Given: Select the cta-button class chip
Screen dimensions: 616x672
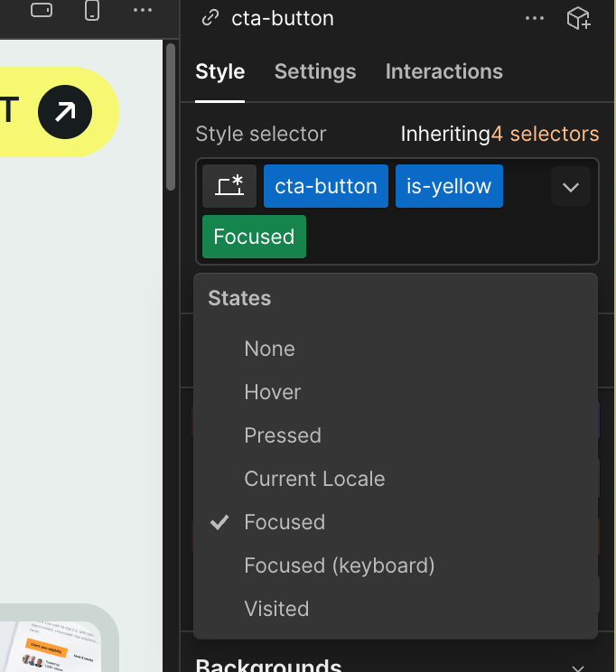Looking at the screenshot, I should 326,186.
